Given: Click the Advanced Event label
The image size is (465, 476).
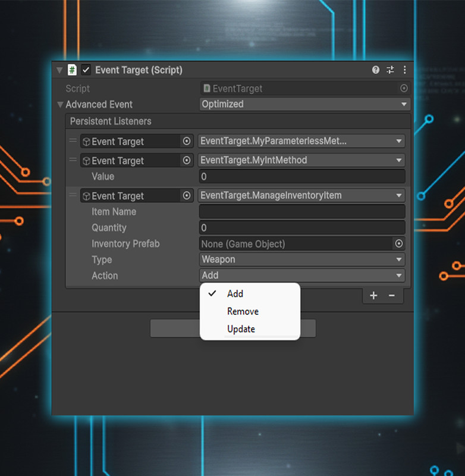Looking at the screenshot, I should click(99, 105).
